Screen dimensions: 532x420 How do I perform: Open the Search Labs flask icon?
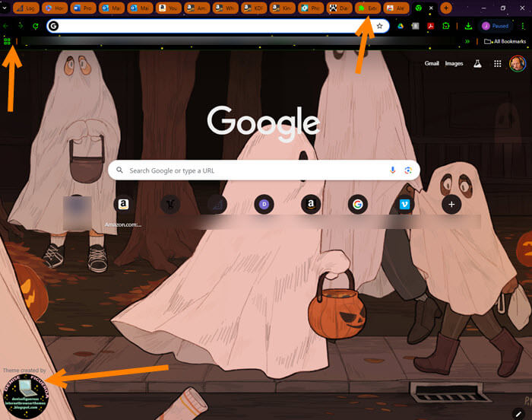pos(477,64)
